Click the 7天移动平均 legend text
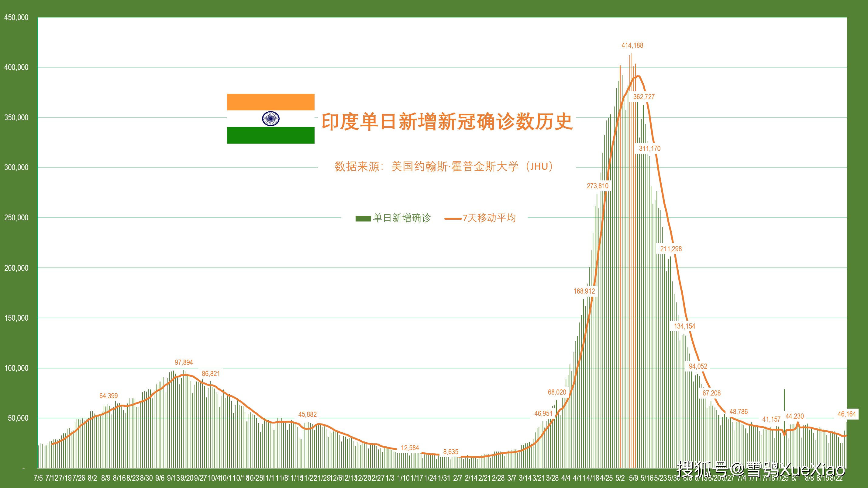 tap(489, 218)
